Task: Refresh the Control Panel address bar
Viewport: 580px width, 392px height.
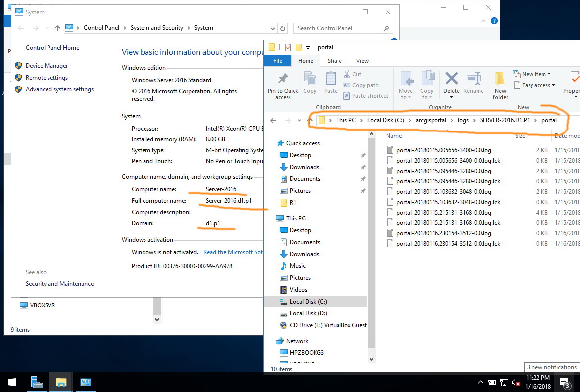Action: pos(283,28)
